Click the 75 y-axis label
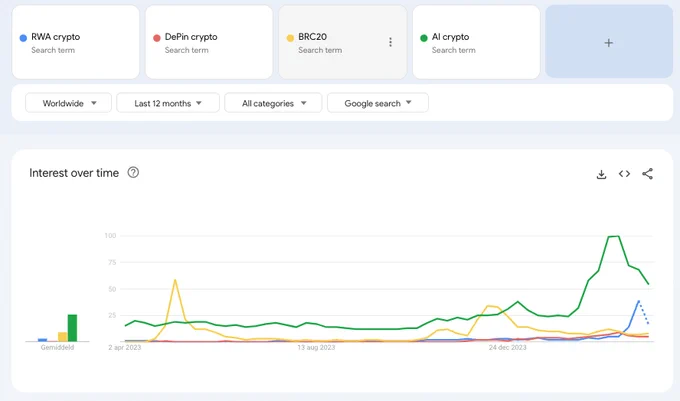680x401 pixels. pos(112,262)
